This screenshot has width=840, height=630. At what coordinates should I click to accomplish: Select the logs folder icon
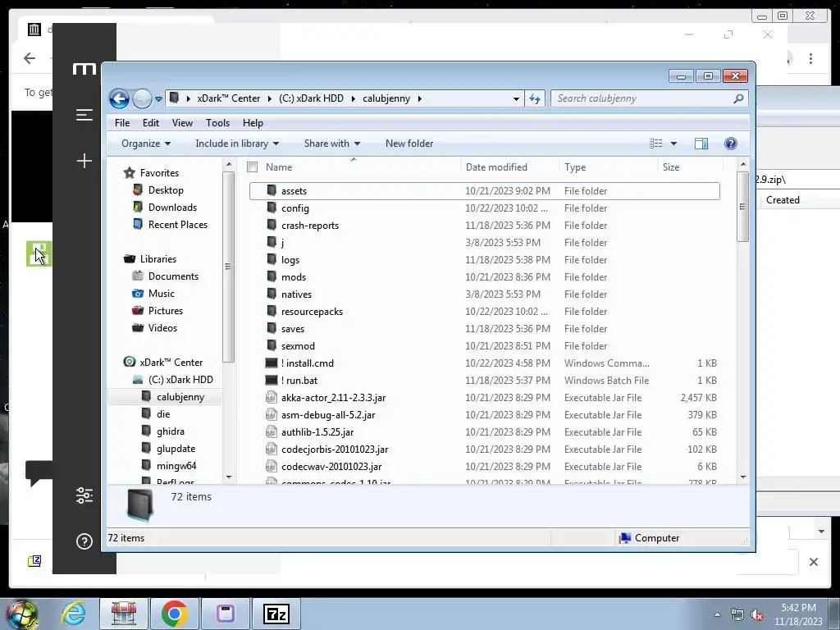point(272,260)
